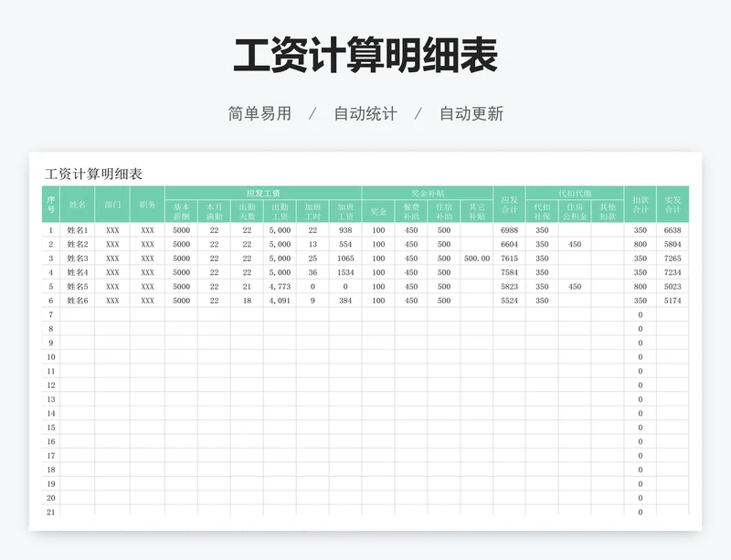Click the 代扣代缴 group header
Screen dimensions: 731x560
click(x=575, y=193)
